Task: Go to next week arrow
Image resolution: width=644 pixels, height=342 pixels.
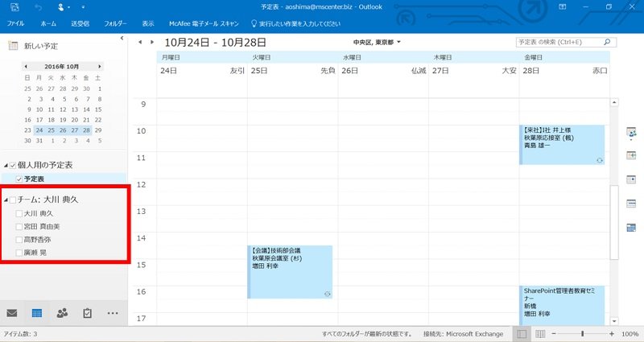Action: (152, 42)
